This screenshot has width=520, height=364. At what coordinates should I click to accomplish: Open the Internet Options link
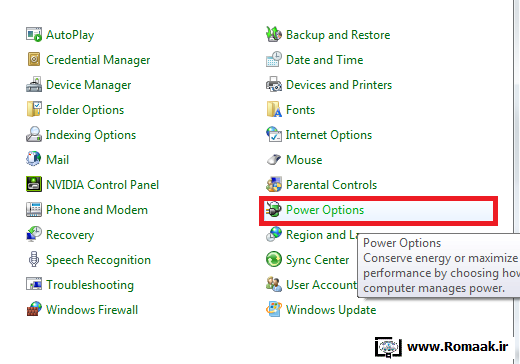(x=329, y=135)
